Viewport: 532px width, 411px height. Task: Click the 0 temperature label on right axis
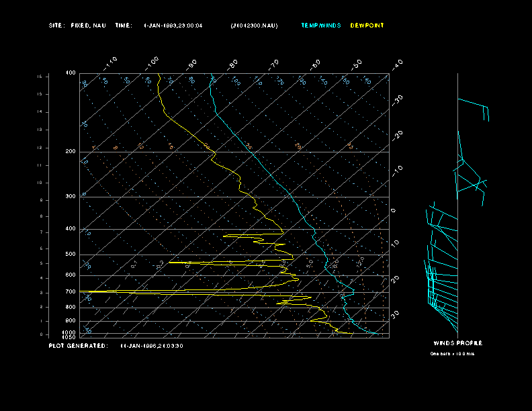point(394,211)
